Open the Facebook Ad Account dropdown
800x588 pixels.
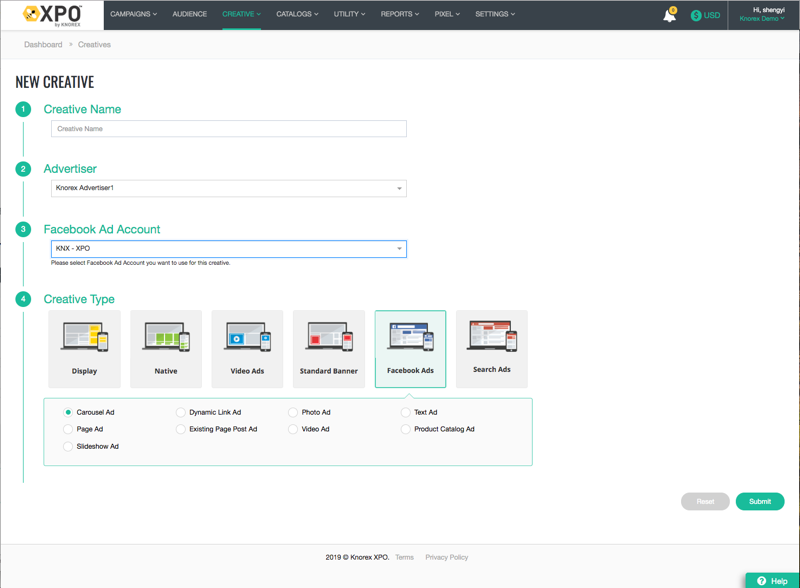pos(229,248)
